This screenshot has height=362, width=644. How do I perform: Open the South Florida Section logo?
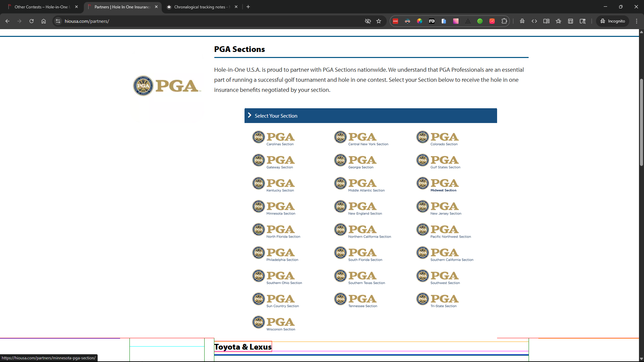pyautogui.click(x=358, y=254)
